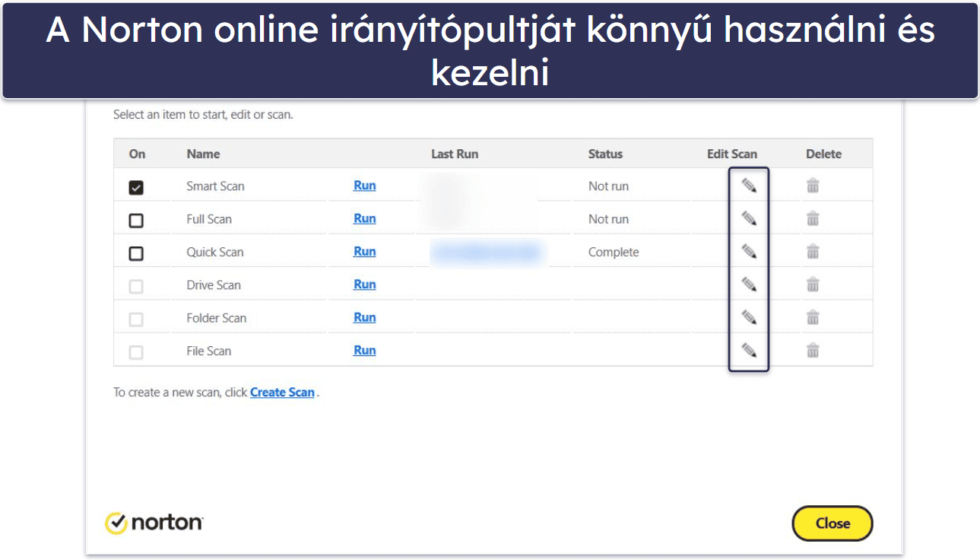Select the Quick Scan name text
The image size is (980, 560).
215,252
